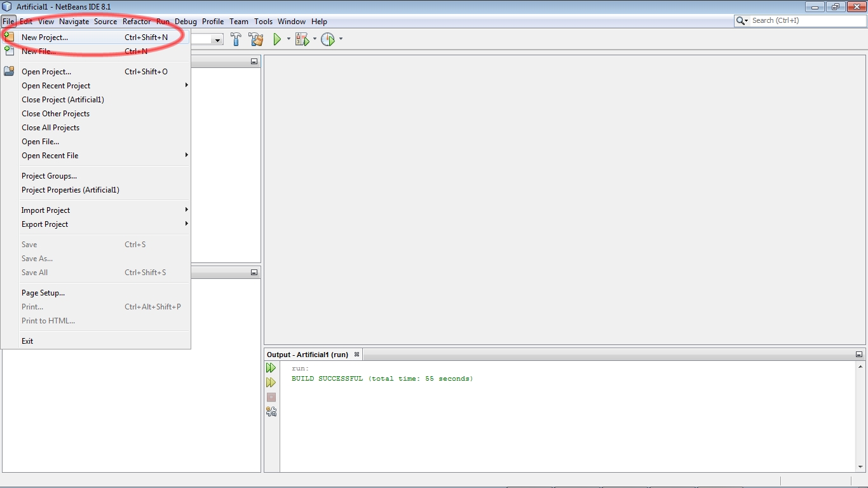
Task: Select New Project from the File menu
Action: click(x=44, y=37)
